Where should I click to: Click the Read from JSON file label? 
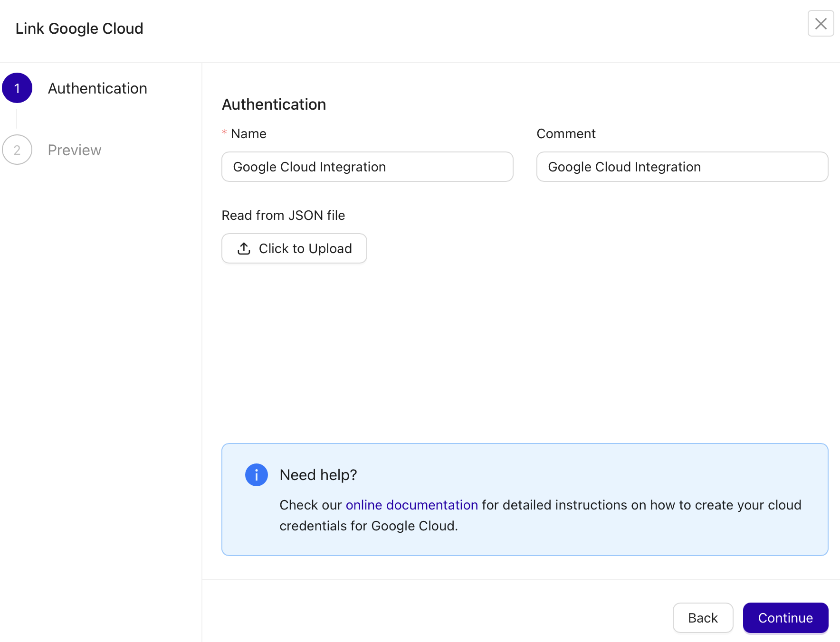(283, 215)
